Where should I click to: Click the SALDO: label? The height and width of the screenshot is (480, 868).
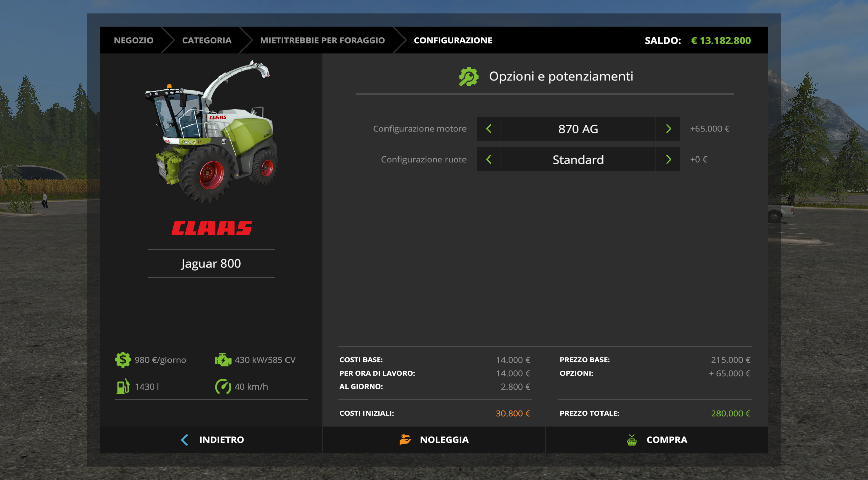(663, 41)
